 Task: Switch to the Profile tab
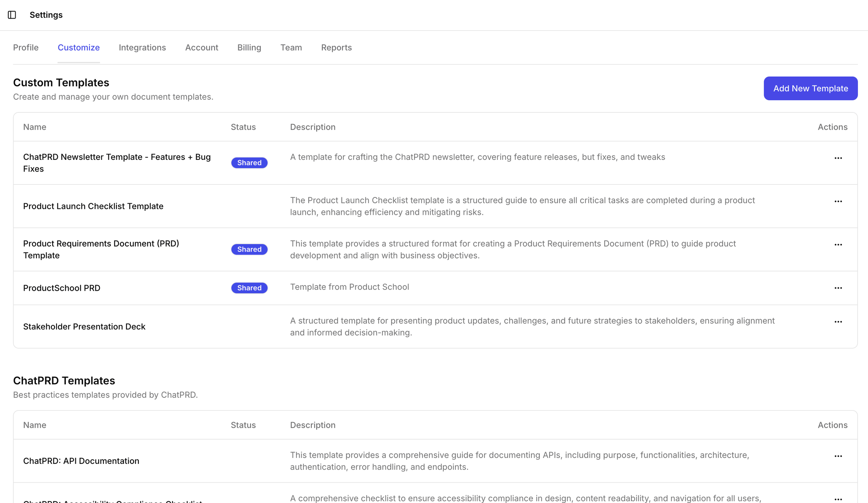(x=26, y=47)
